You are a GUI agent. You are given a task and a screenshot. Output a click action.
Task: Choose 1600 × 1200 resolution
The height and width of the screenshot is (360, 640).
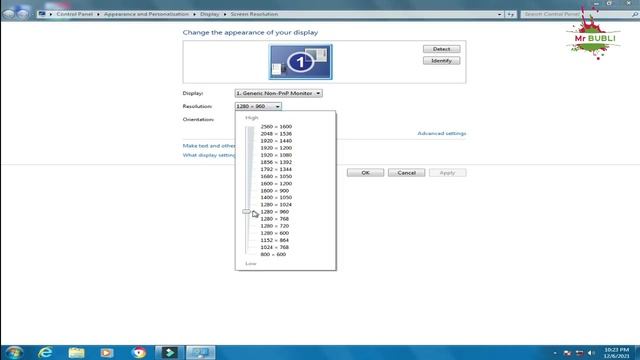click(276, 184)
